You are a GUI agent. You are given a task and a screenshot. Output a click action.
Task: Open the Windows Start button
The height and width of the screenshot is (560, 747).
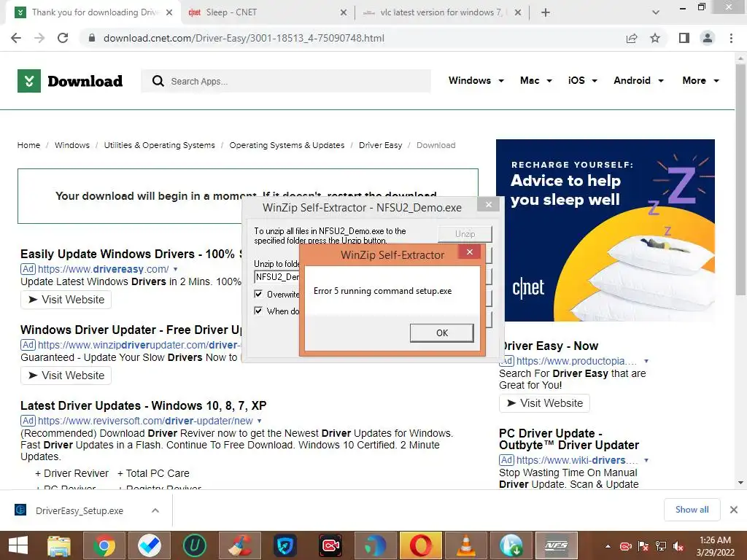pyautogui.click(x=18, y=545)
